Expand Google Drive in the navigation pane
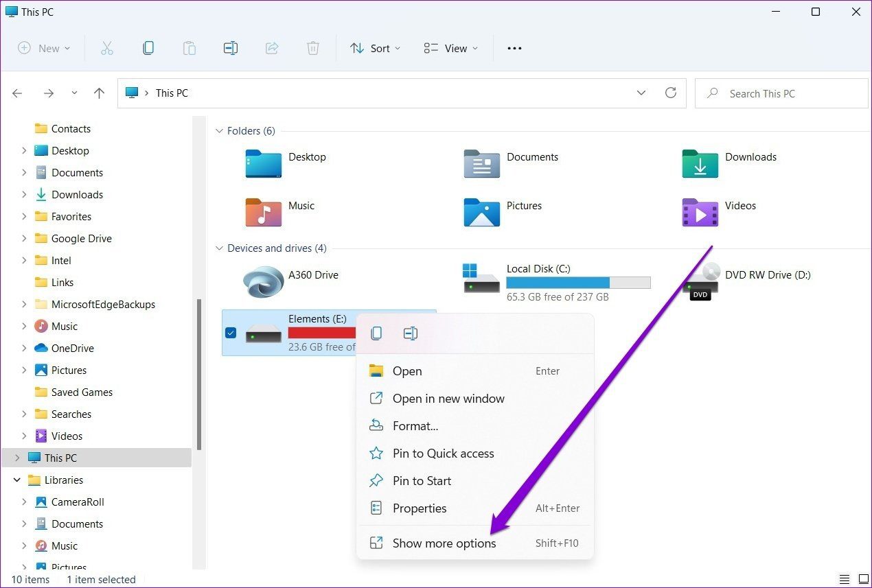This screenshot has height=588, width=872. (24, 239)
